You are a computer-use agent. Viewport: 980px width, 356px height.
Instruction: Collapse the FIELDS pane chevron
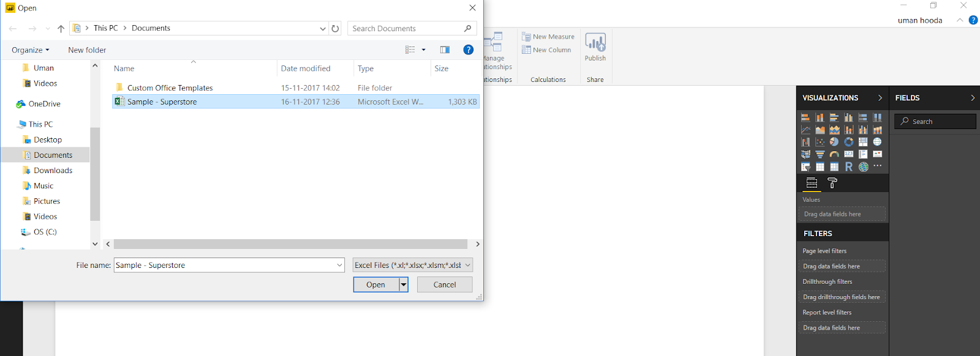tap(972, 98)
